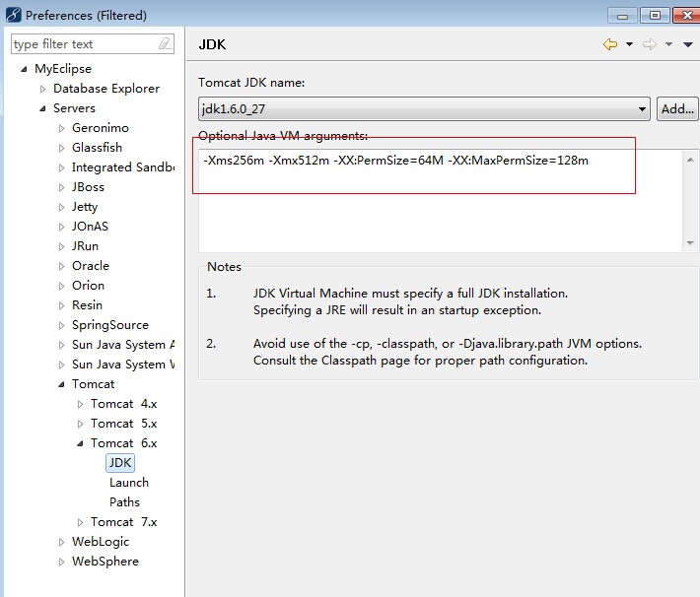The width and height of the screenshot is (700, 597).
Task: Maximize the Preferences window
Action: 655,16
